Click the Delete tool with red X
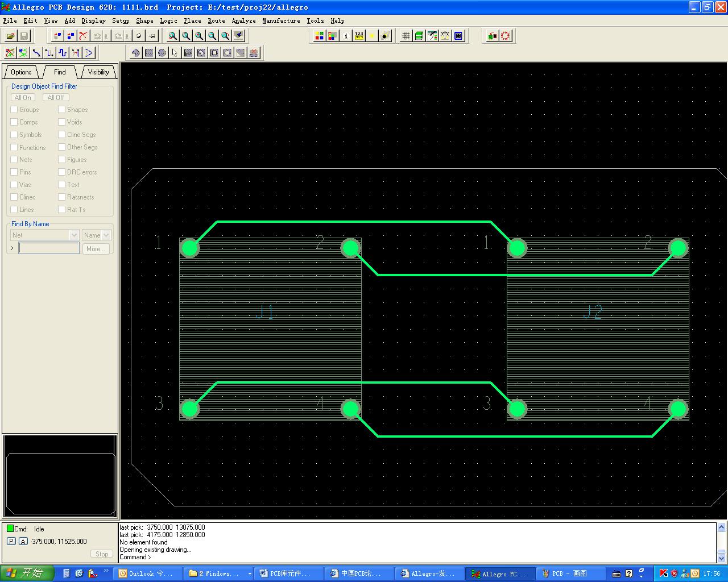 (83, 36)
